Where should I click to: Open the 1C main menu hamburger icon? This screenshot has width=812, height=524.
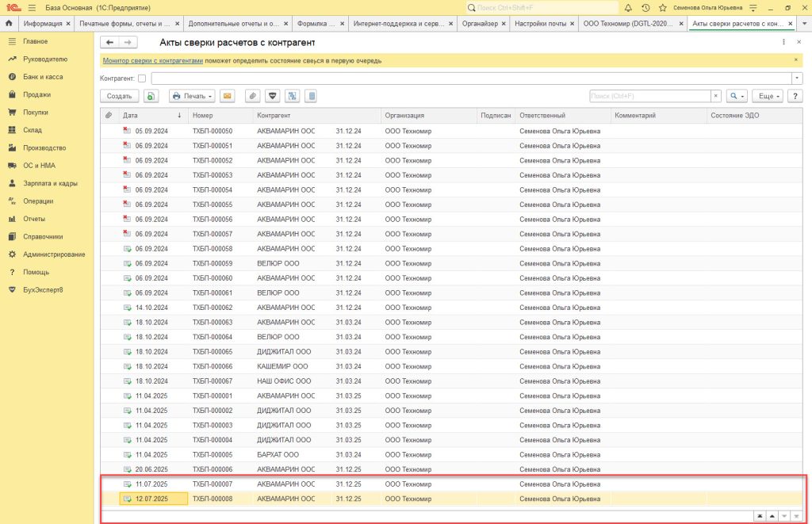[x=32, y=8]
